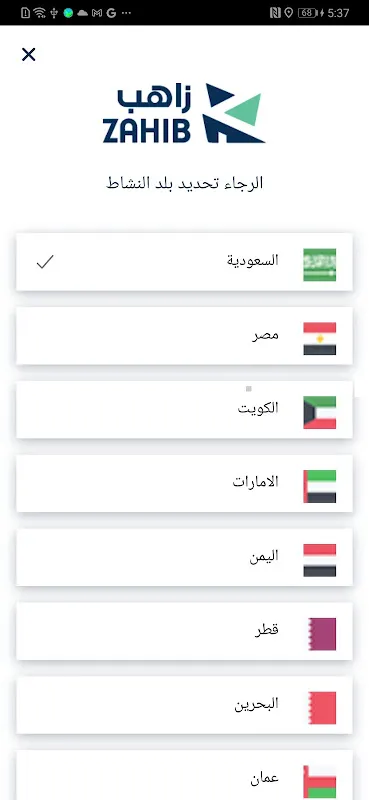Image resolution: width=369 pixels, height=800 pixels.
Task: Select مصر as activity country
Action: [184, 336]
